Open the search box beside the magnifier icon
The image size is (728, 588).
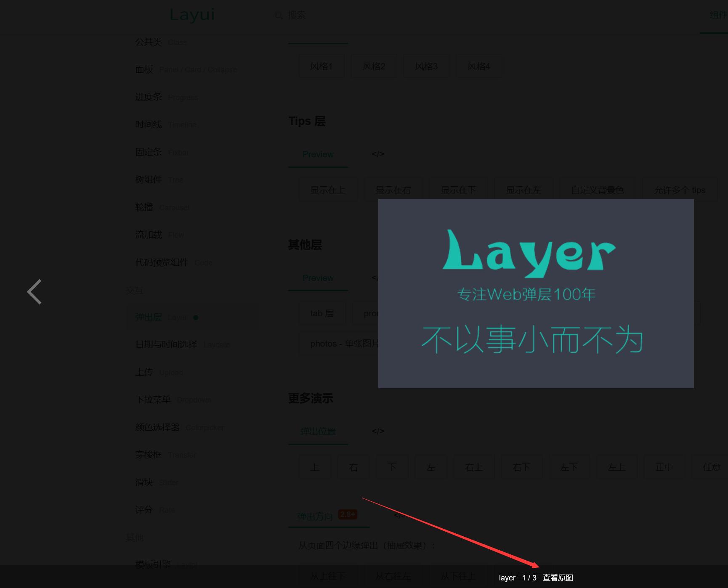pos(297,15)
